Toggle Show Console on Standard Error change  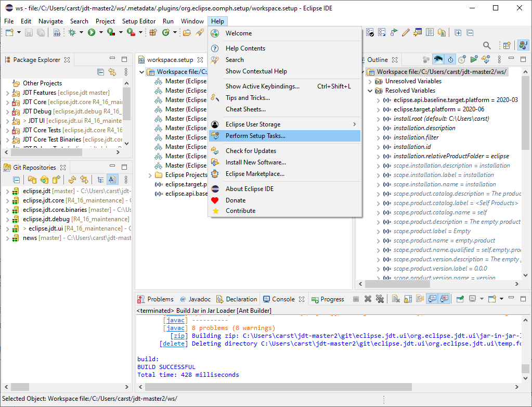[444, 299]
